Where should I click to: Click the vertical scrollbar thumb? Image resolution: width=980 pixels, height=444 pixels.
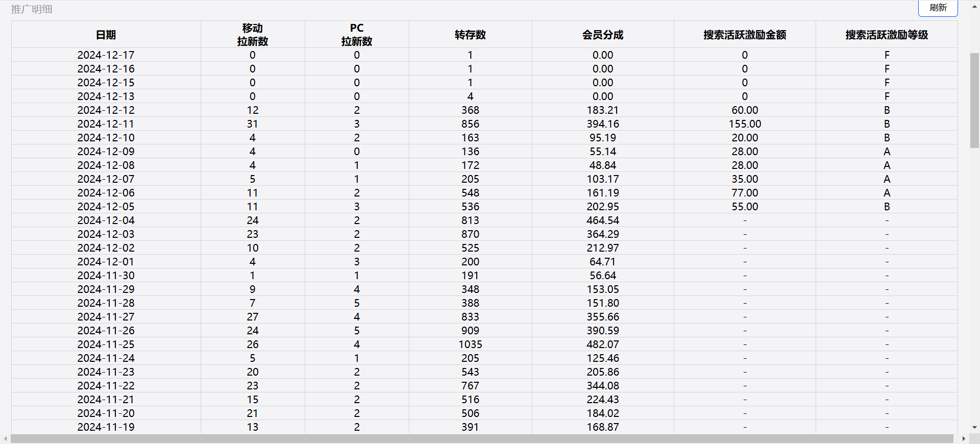[974, 100]
